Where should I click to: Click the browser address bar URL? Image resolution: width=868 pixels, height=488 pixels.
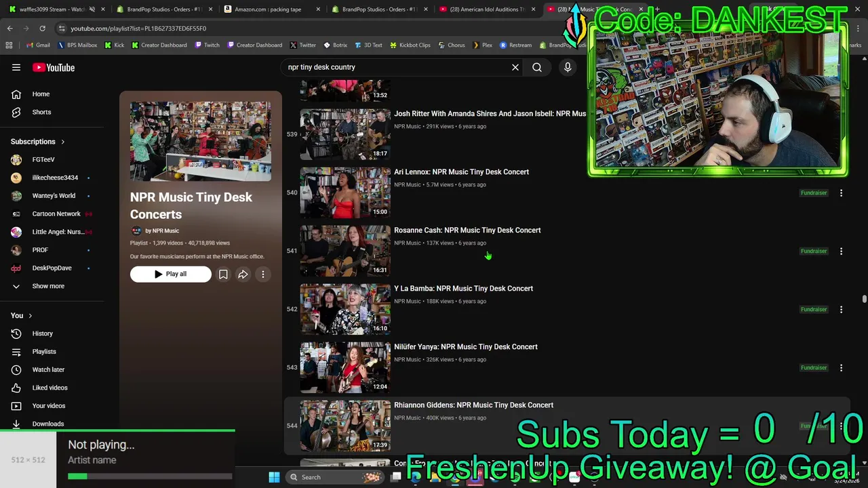pos(138,28)
